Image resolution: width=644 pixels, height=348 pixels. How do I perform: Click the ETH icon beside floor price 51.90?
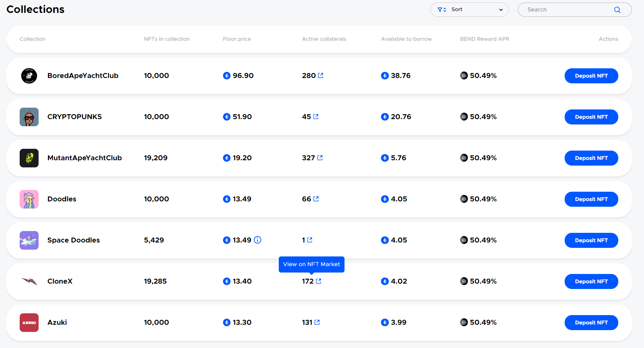(227, 117)
